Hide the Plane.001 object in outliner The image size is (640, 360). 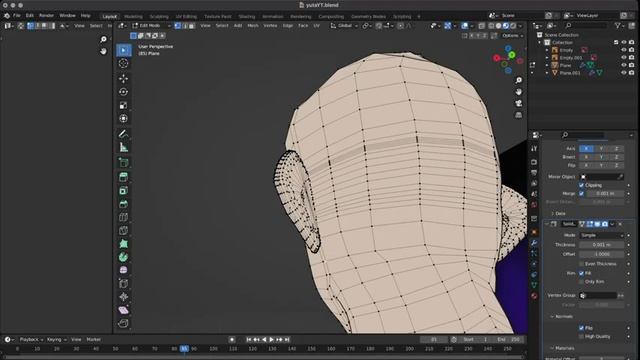[624, 73]
